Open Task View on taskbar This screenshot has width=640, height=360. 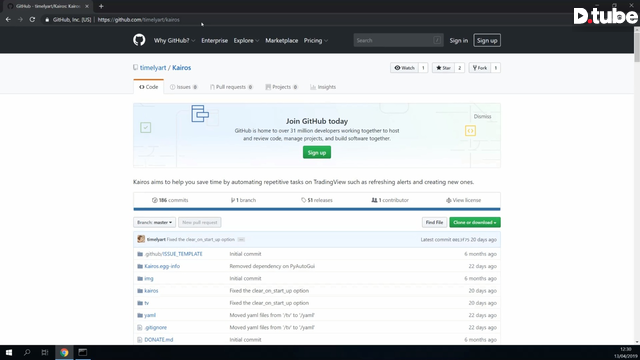[45, 352]
